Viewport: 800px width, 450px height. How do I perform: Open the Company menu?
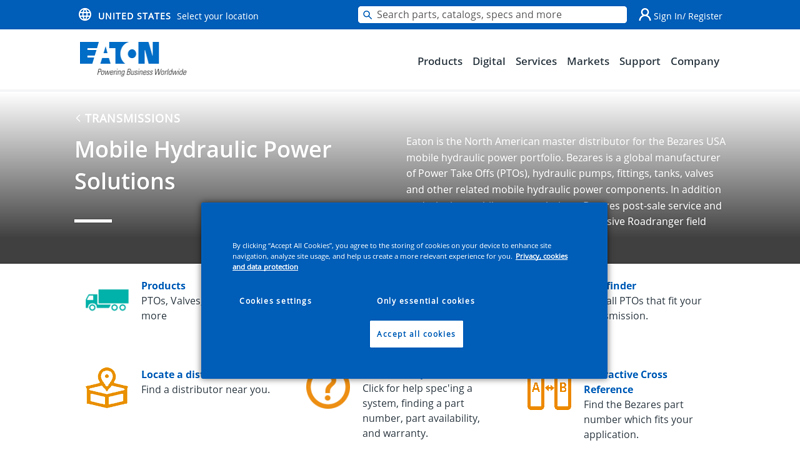694,61
